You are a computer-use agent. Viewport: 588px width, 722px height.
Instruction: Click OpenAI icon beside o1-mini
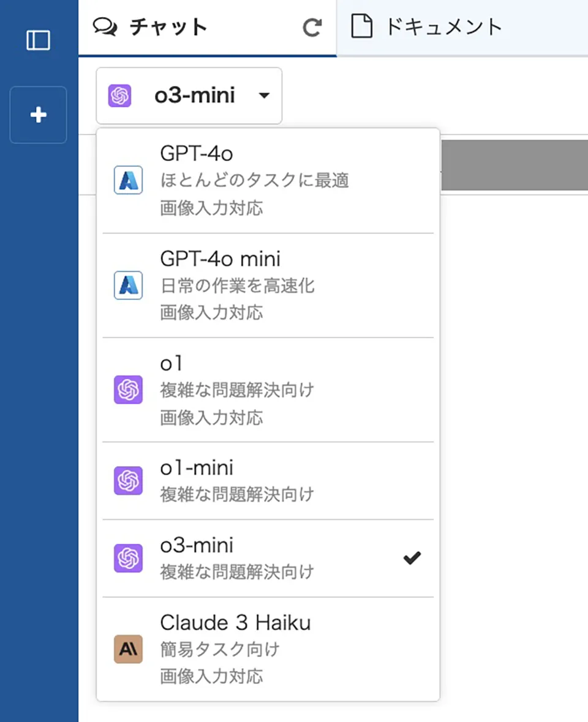128,481
